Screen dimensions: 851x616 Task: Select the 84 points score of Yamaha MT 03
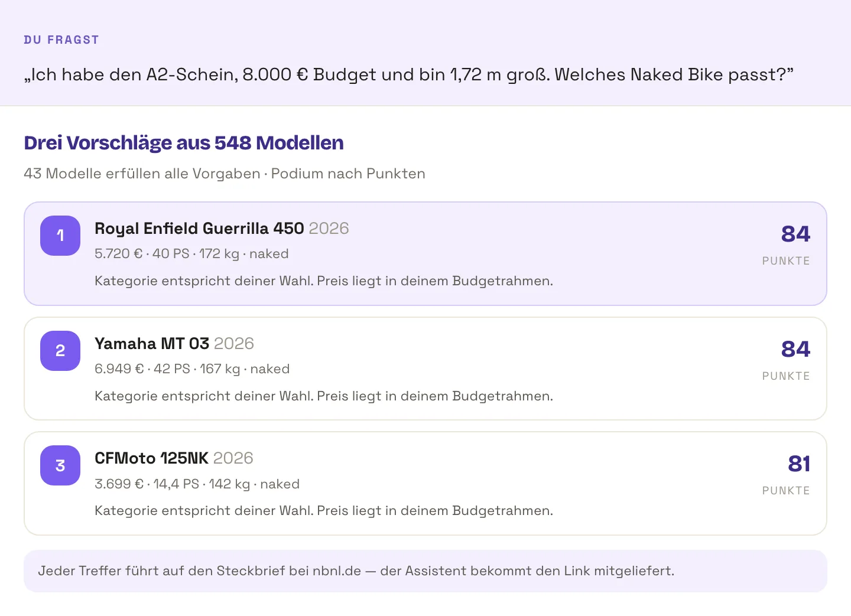click(x=795, y=349)
